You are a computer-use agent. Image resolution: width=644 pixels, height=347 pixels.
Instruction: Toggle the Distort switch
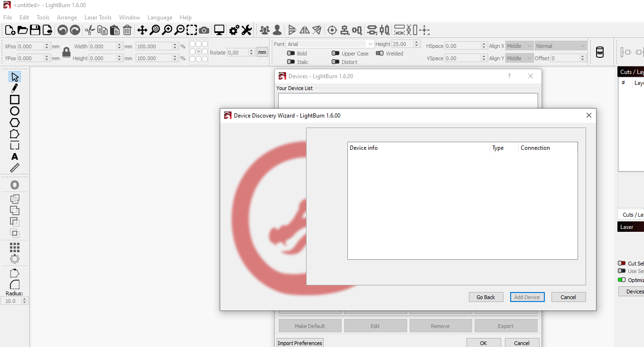(336, 62)
